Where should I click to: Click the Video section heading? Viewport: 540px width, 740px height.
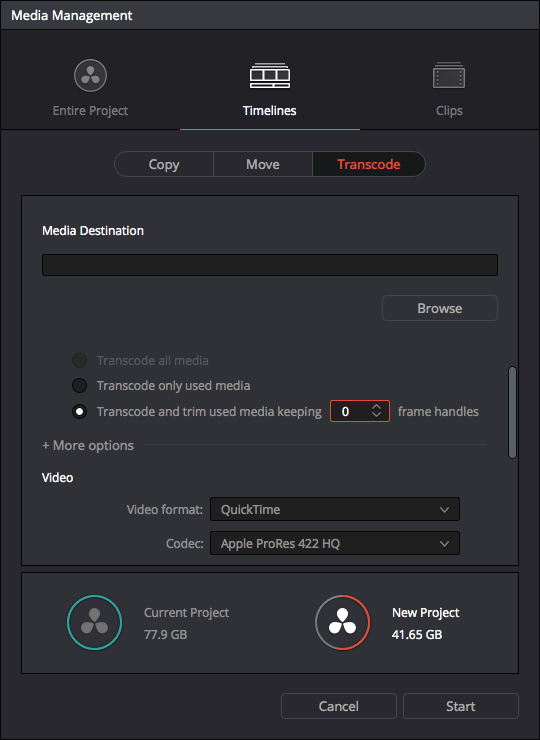tap(58, 478)
